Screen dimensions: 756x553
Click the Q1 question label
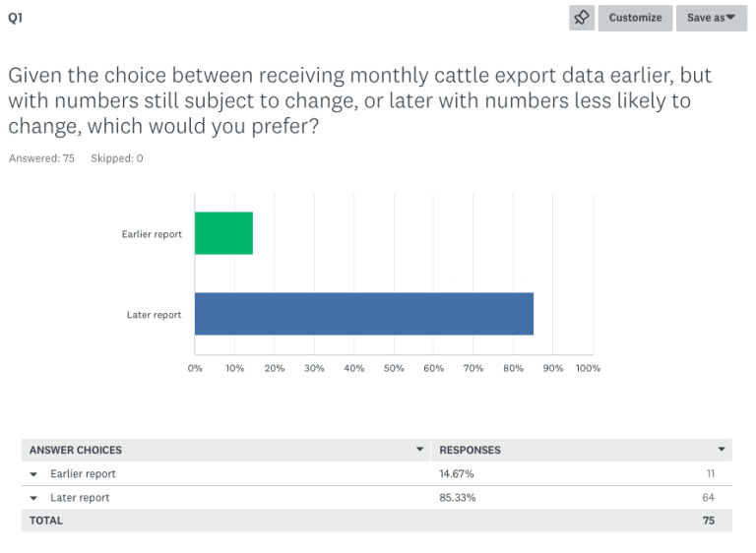[16, 18]
